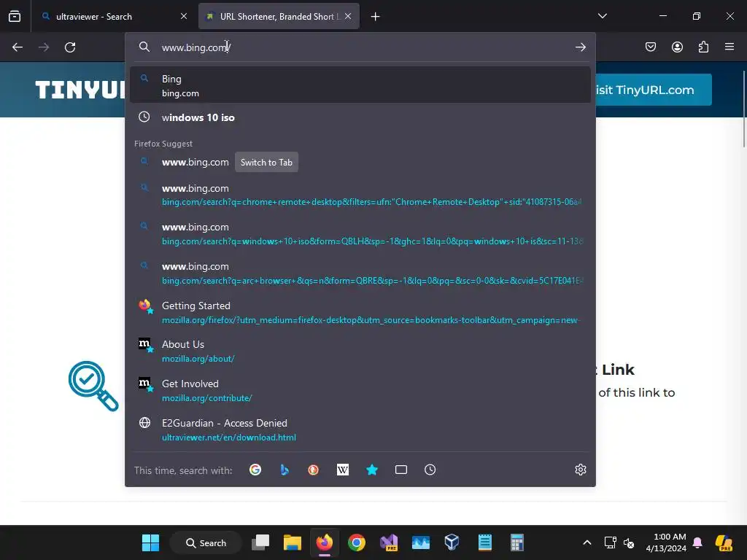
Task: Open VirtualBox from the taskbar
Action: pyautogui.click(x=452, y=542)
